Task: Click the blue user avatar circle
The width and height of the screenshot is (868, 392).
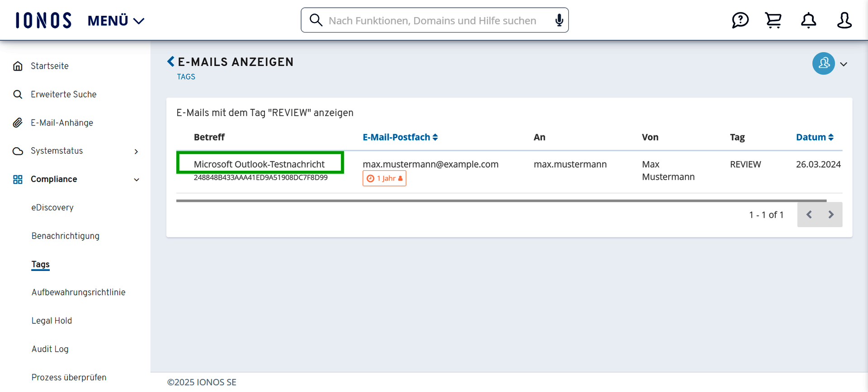Action: coord(823,64)
